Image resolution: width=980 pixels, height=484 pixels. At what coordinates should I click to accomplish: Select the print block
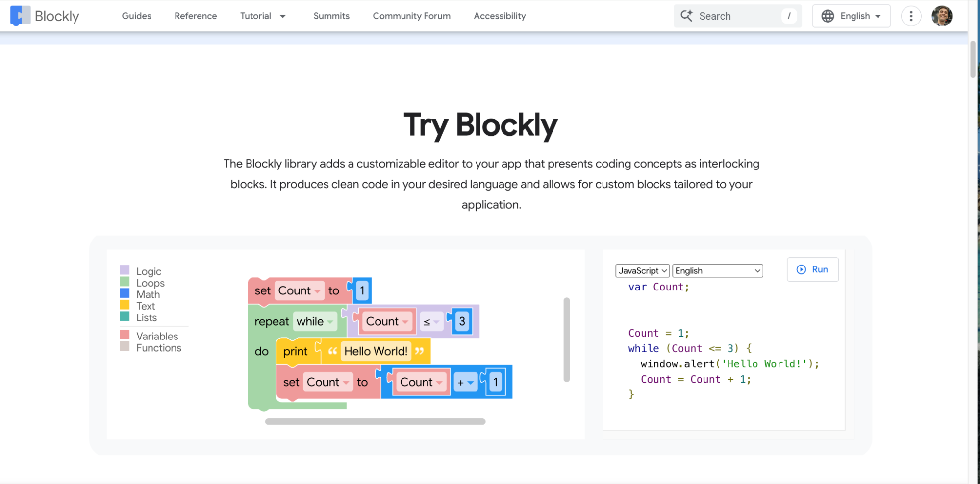pyautogui.click(x=296, y=352)
